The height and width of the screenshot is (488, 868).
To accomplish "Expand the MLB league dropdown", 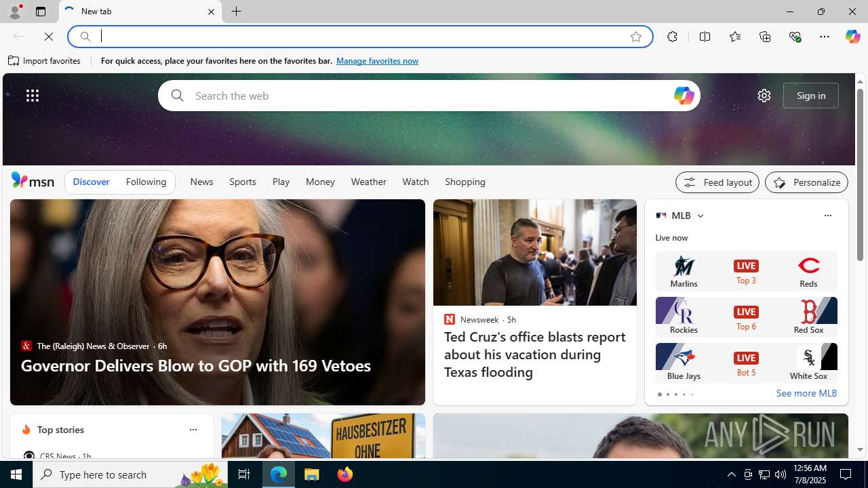I will click(700, 216).
